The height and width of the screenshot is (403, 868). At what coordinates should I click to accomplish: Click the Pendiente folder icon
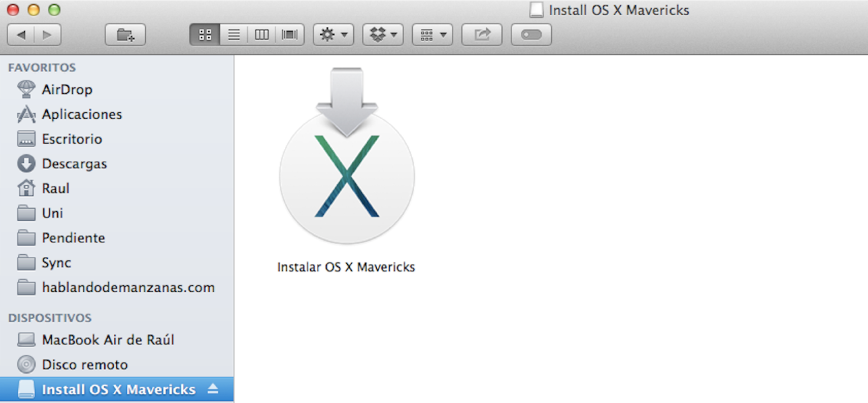point(26,238)
